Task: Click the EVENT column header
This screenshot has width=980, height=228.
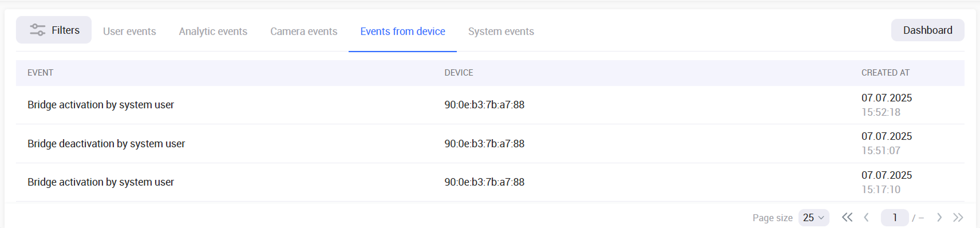Action: tap(40, 73)
